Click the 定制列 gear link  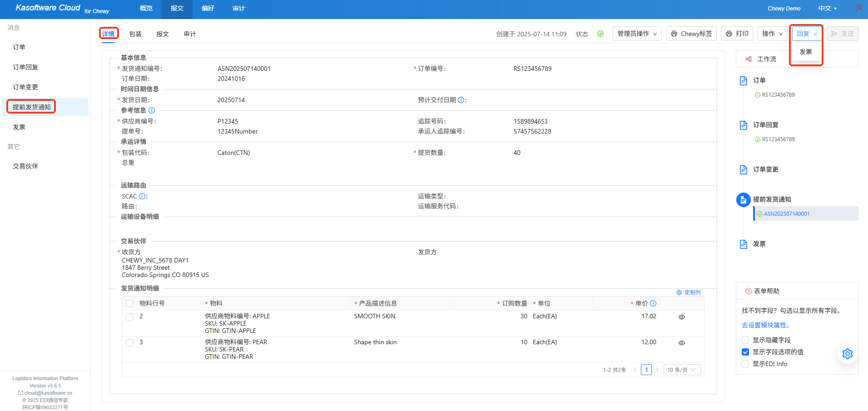click(x=689, y=292)
